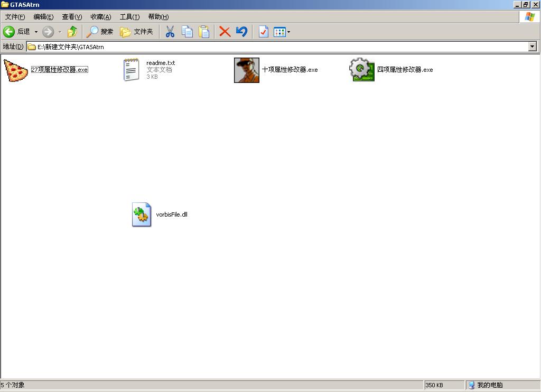The width and height of the screenshot is (541, 392).
Task: Open the 帮助(H) menu
Action: click(x=158, y=16)
